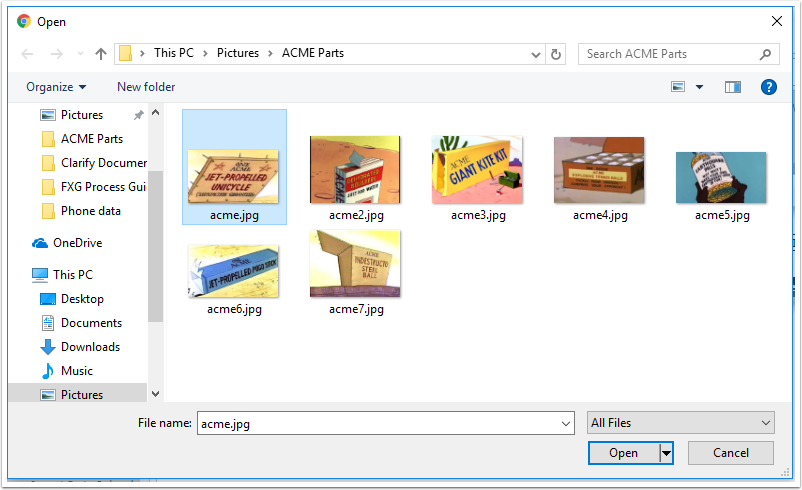Viewport: 802px width, 490px height.
Task: Go up one folder level
Action: [x=101, y=54]
